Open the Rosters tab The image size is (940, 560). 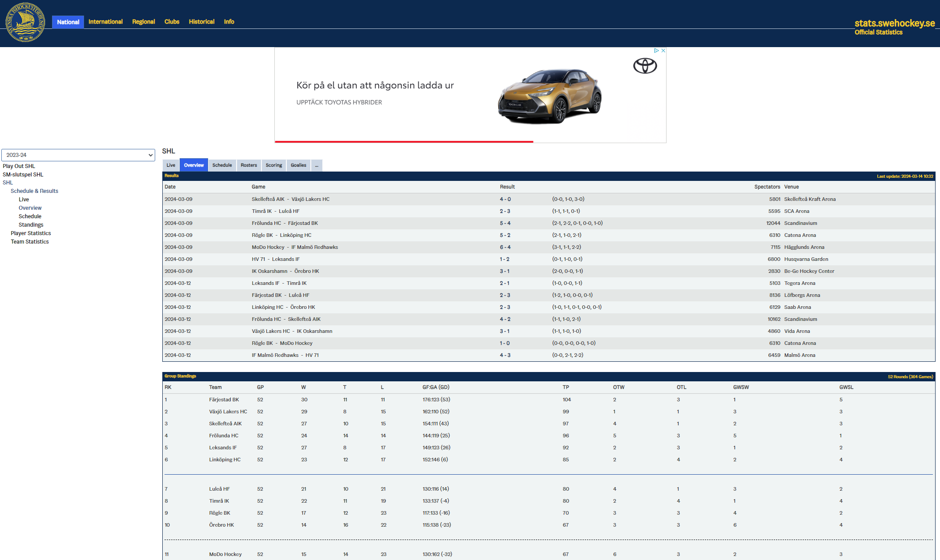point(249,165)
